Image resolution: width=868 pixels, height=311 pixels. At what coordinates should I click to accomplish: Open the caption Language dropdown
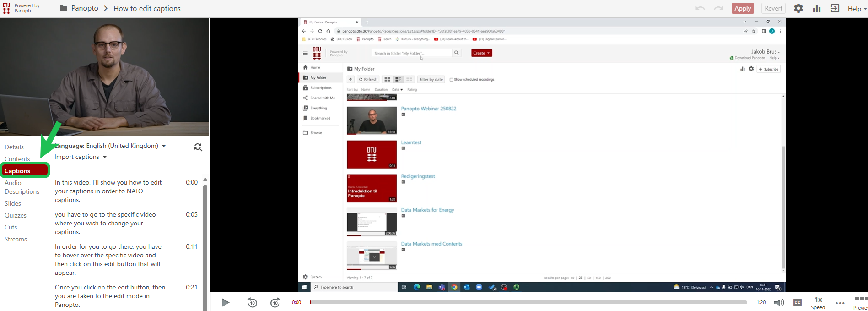click(x=126, y=146)
